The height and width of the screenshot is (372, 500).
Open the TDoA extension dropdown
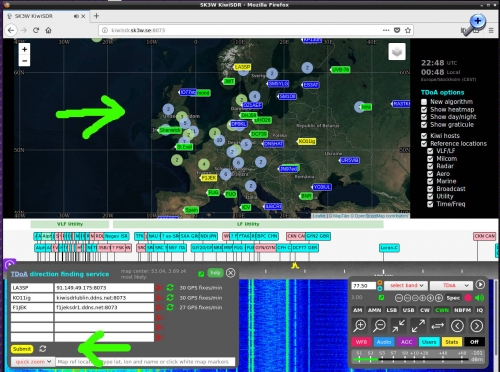pyautogui.click(x=451, y=285)
